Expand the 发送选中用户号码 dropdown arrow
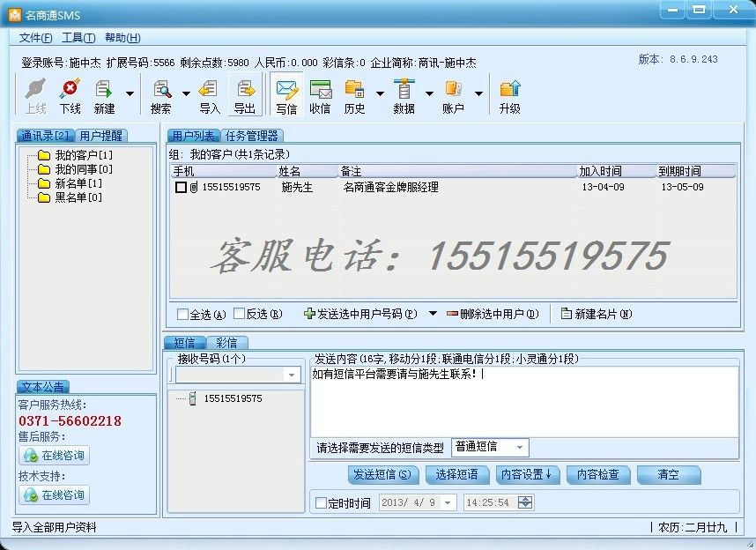 [x=433, y=313]
